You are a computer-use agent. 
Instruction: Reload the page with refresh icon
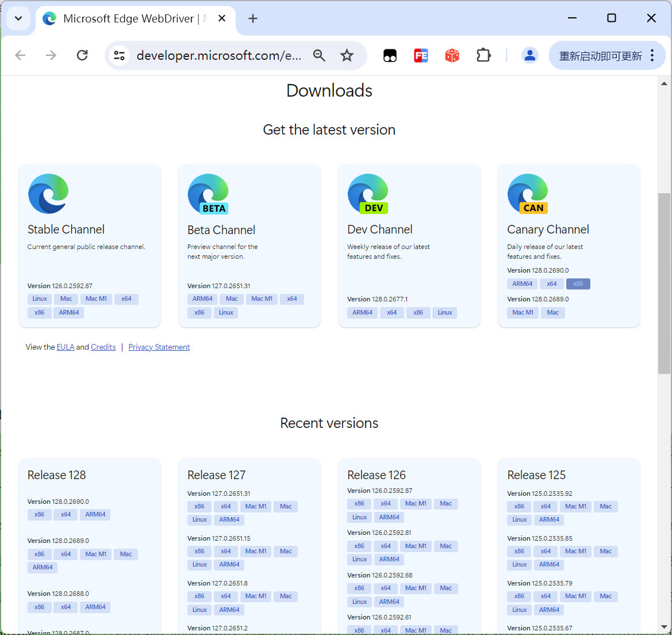[x=82, y=55]
